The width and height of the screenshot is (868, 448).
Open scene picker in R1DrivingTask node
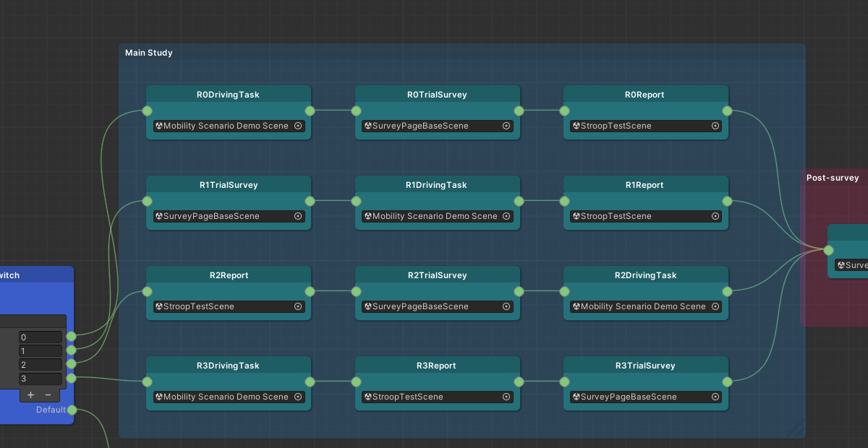506,216
